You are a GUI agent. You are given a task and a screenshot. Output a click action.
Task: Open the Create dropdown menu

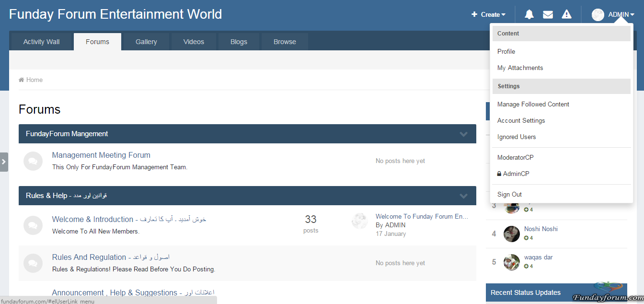coord(488,14)
